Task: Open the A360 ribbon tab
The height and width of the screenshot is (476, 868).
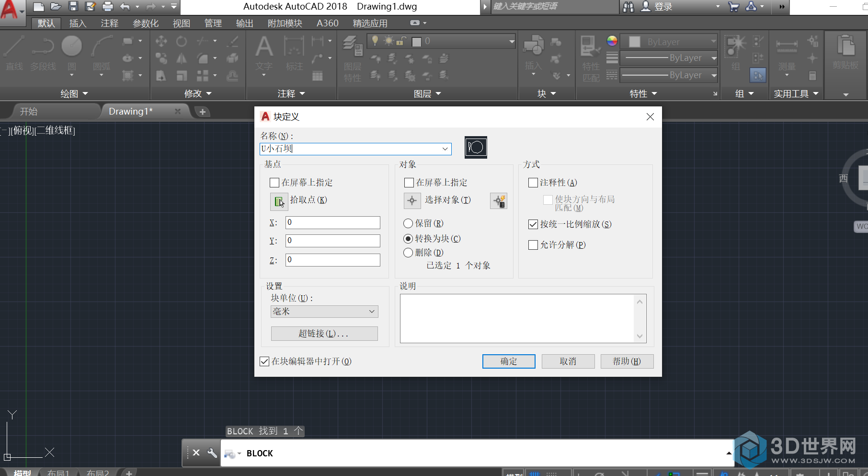Action: (328, 23)
